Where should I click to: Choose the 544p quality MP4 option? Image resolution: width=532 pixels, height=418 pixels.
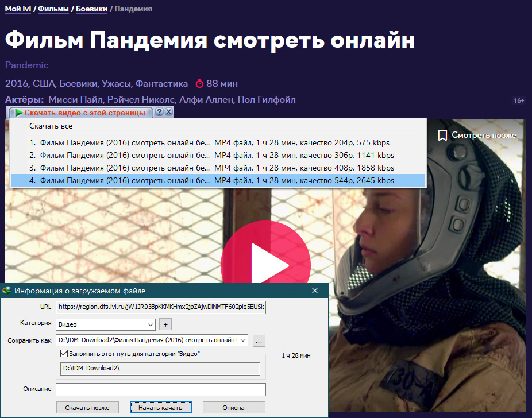point(218,181)
